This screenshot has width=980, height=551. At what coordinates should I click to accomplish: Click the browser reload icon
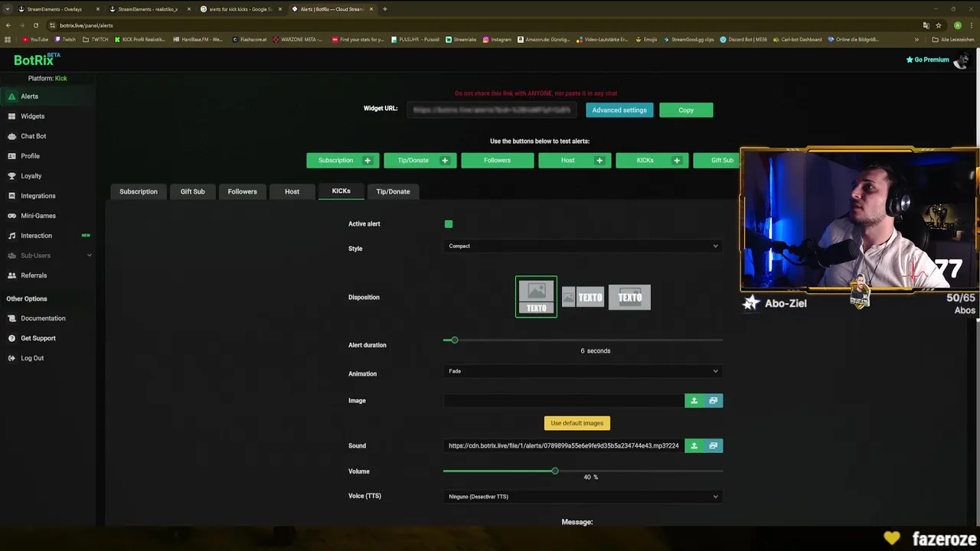pyautogui.click(x=35, y=25)
